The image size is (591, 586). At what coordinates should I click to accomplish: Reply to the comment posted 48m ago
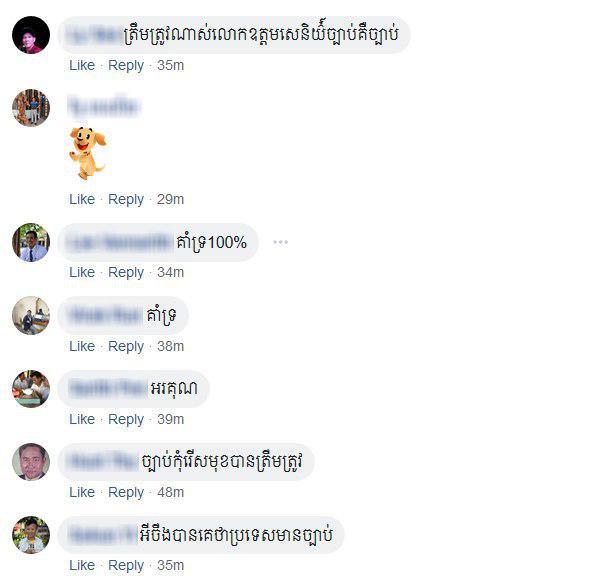pos(126,493)
